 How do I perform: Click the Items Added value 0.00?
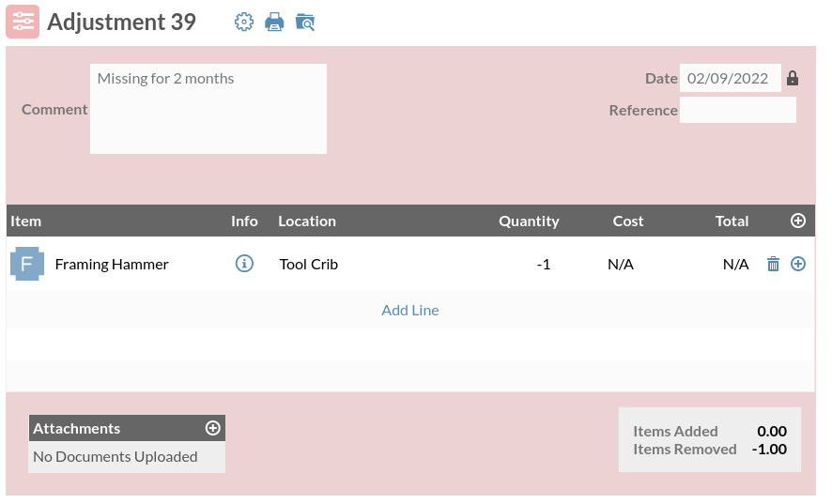pyautogui.click(x=772, y=432)
